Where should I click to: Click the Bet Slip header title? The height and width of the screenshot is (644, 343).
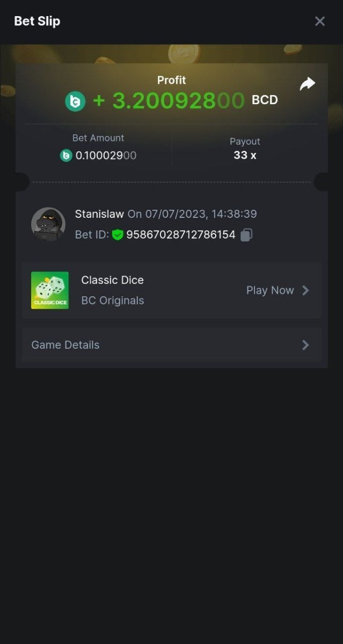[x=37, y=21]
